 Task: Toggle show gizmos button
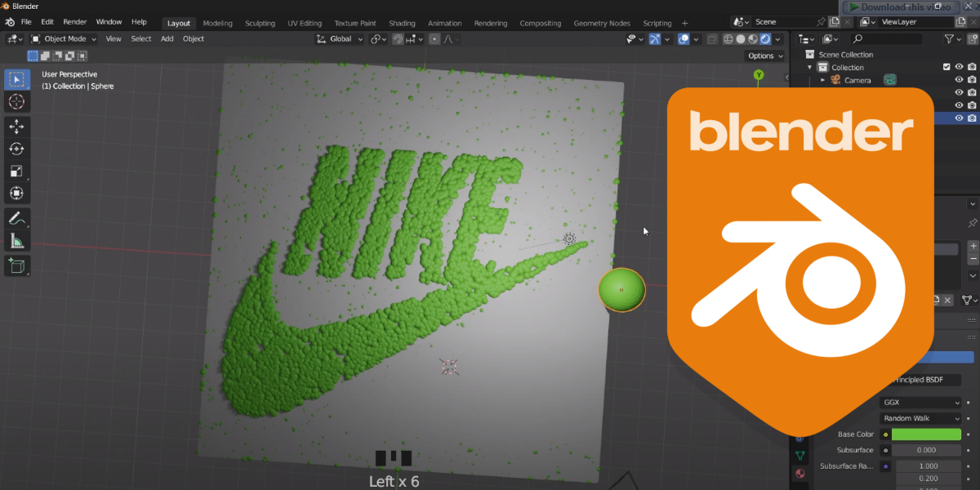654,38
